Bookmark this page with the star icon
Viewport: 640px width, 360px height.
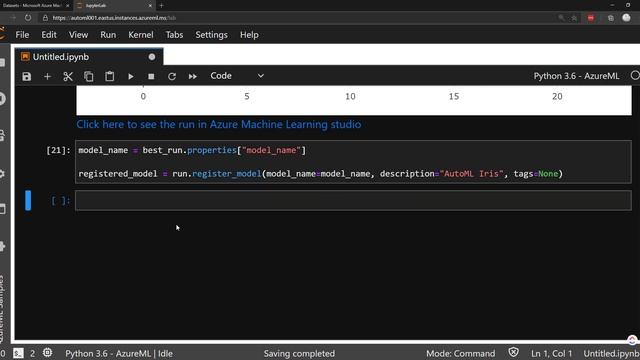click(574, 18)
